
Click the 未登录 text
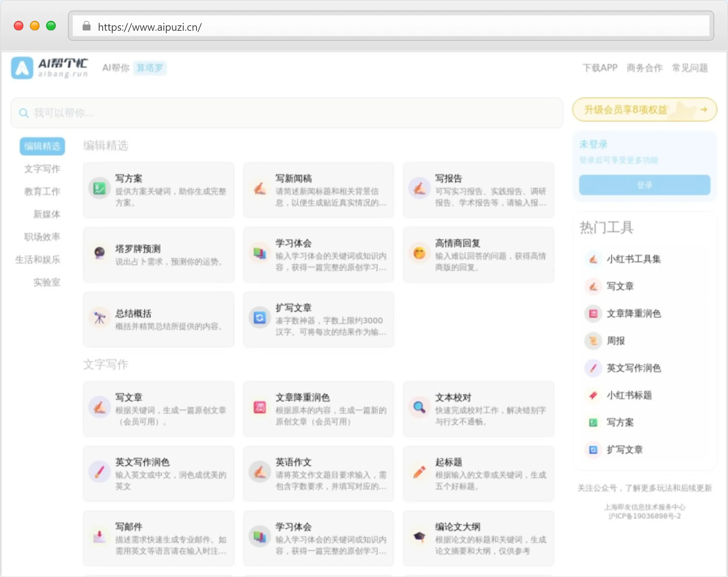coord(593,144)
